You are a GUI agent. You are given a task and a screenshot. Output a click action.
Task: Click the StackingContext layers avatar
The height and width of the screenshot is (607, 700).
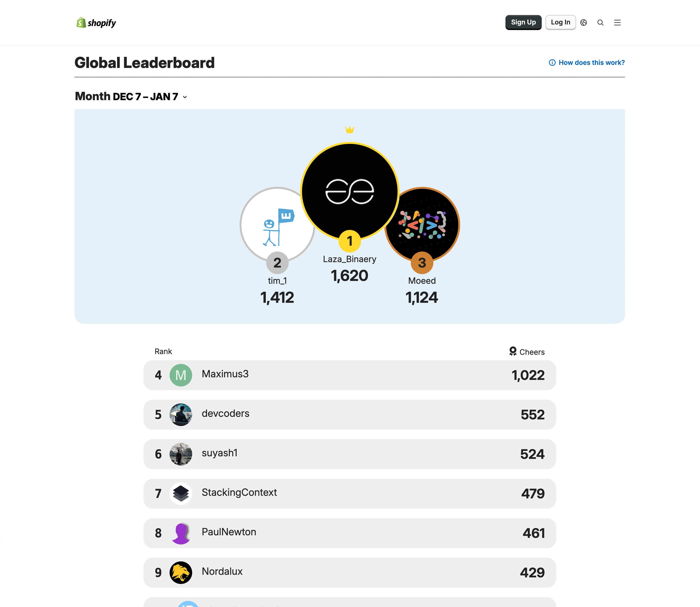tap(181, 493)
